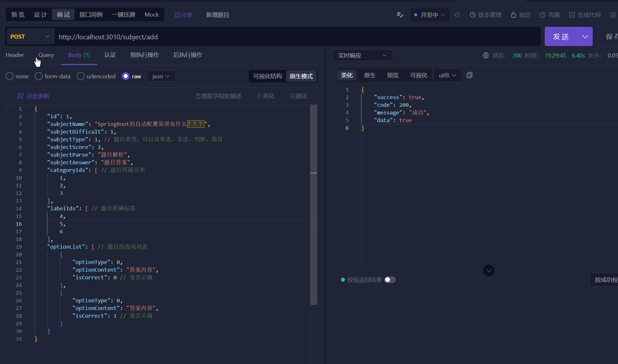618x364 pixels.
Task: Open the Mock tab
Action: [x=152, y=15]
